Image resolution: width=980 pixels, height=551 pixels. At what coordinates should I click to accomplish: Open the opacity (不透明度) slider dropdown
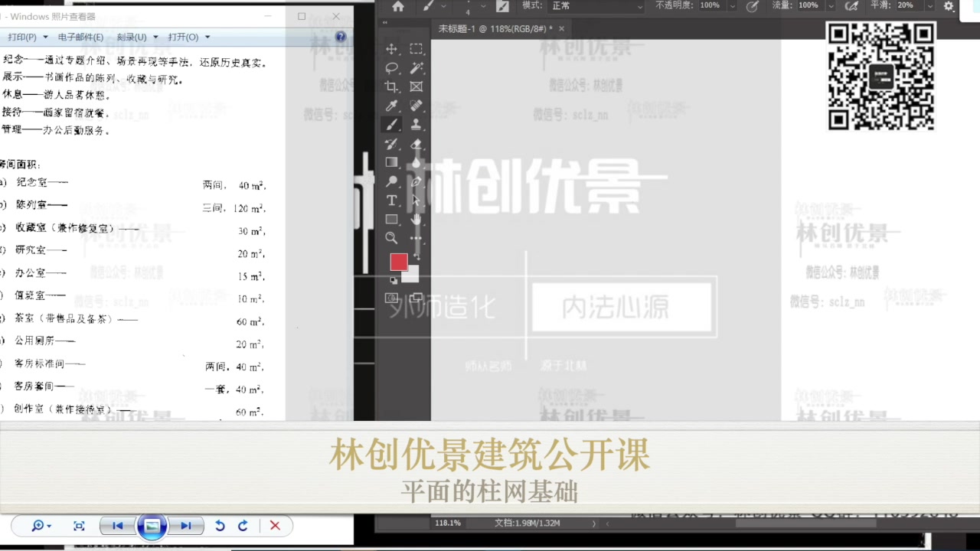coord(733,6)
